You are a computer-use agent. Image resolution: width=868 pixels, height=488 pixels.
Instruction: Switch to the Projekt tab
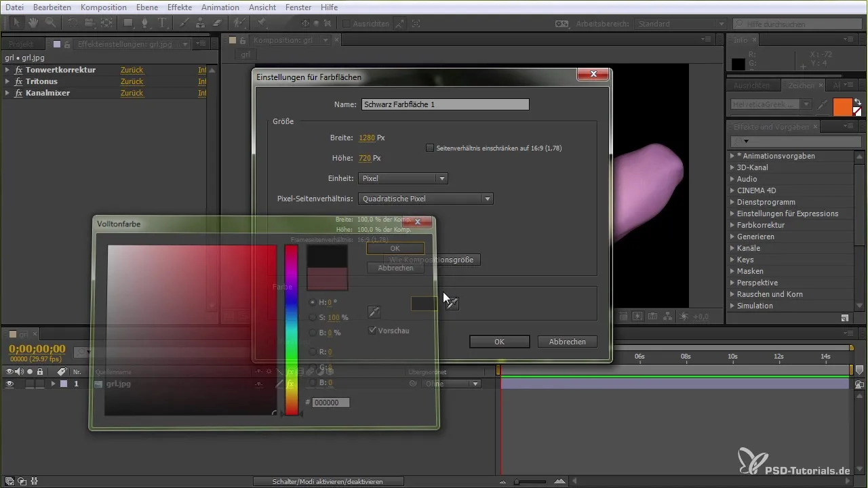click(22, 43)
